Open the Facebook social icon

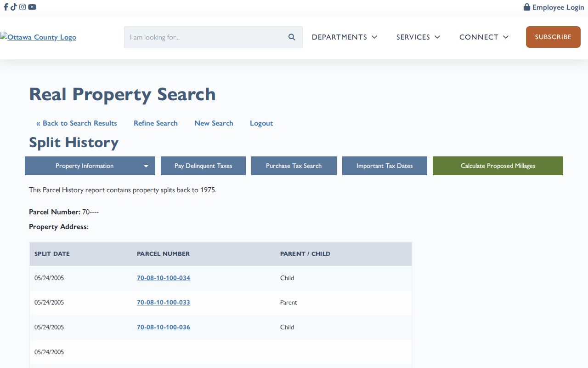click(x=6, y=7)
